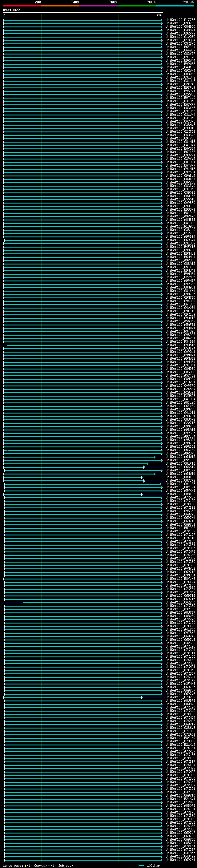Select the UniRef100_C0PSF0 label
This screenshot has width=197, height=868.
[180, 203]
